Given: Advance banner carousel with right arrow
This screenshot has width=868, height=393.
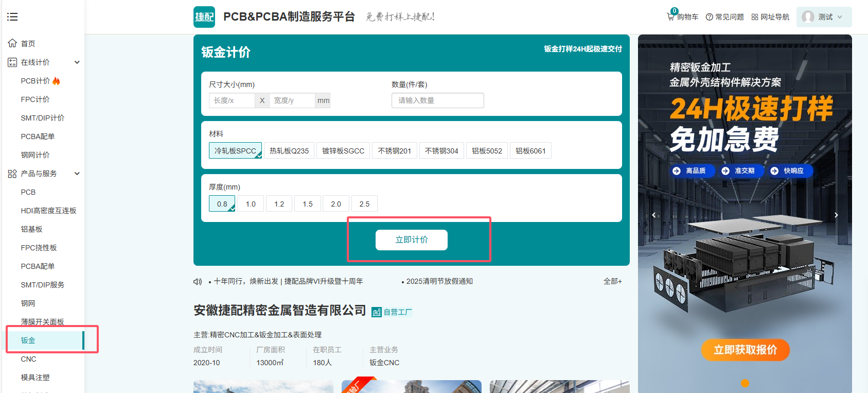Looking at the screenshot, I should pyautogui.click(x=836, y=215).
